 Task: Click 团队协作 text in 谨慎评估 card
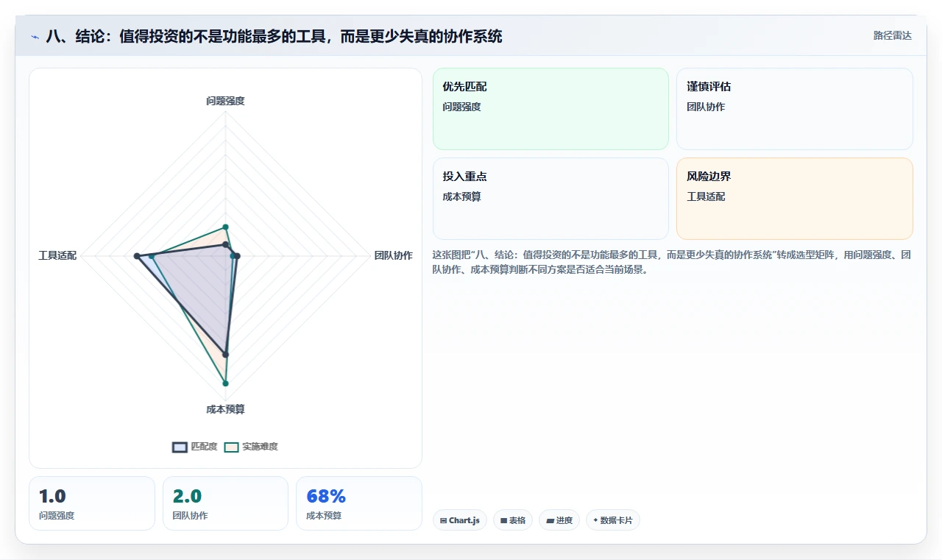point(706,107)
